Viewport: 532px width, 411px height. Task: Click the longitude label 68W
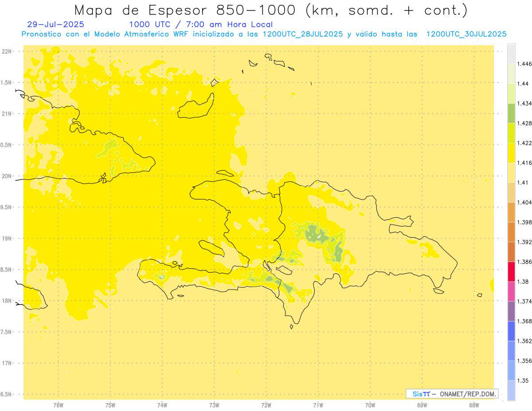tap(474, 405)
